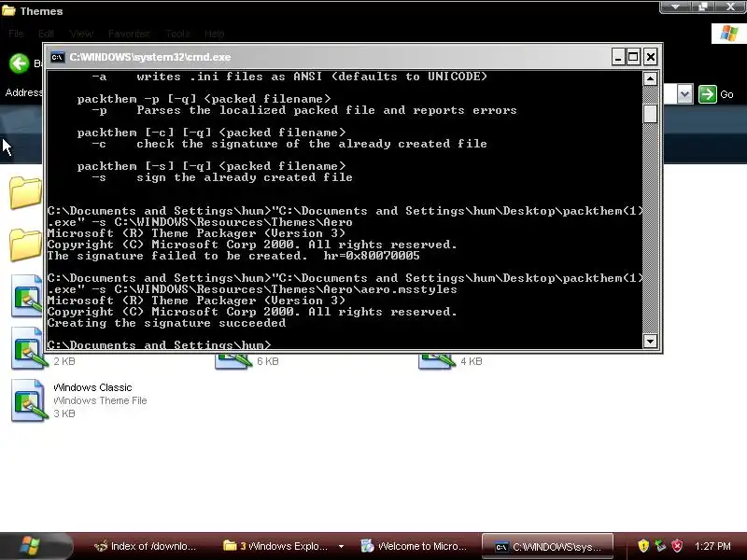Click the Themes window folder title icon
The height and width of the screenshot is (560, 747).
(x=8, y=10)
